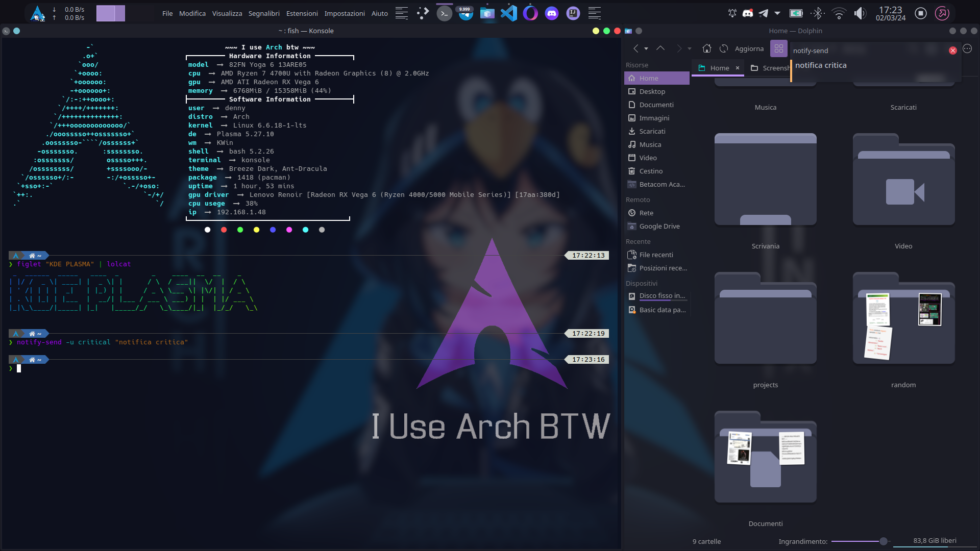Viewport: 980px width, 551px height.
Task: Open the Wi-Fi network tray icon
Action: tap(839, 13)
